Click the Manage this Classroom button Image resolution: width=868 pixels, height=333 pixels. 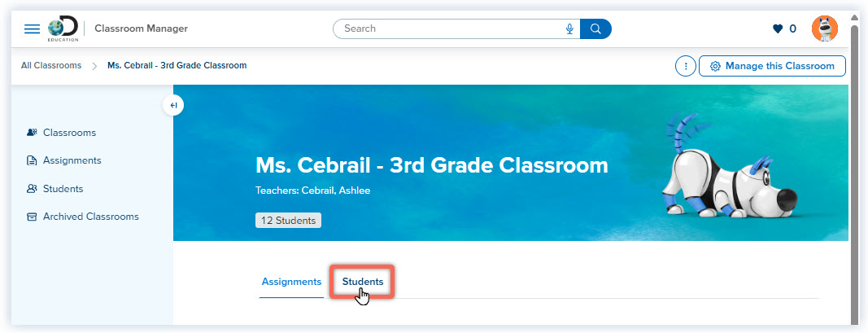(772, 66)
